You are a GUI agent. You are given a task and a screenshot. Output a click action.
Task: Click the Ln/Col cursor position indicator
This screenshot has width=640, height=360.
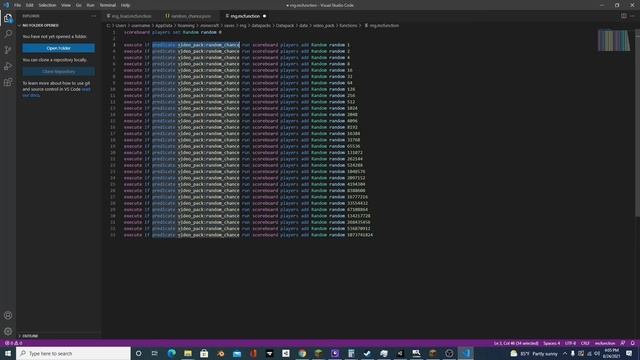(516, 343)
